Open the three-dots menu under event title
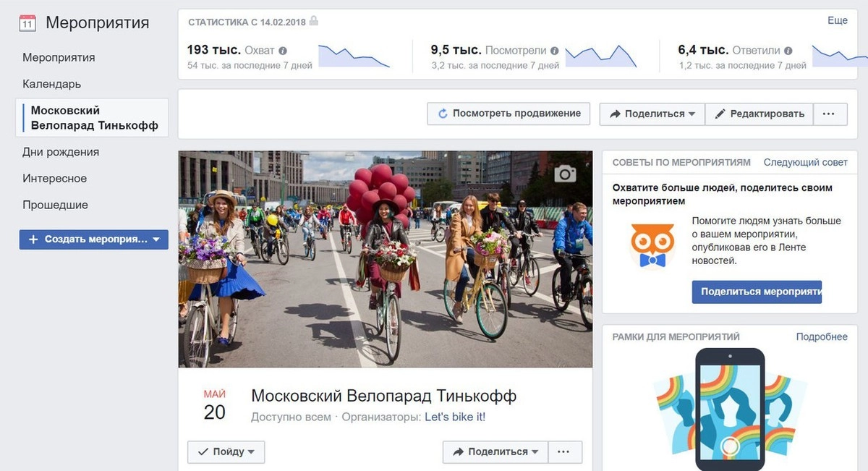 [x=565, y=452]
